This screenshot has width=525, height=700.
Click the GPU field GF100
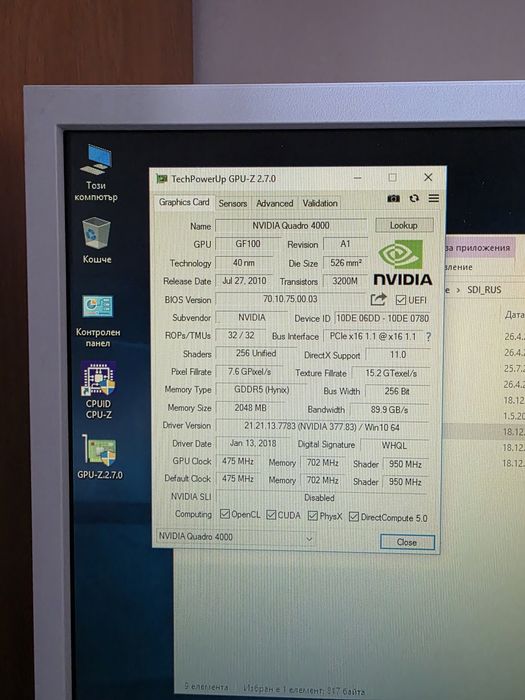248,244
